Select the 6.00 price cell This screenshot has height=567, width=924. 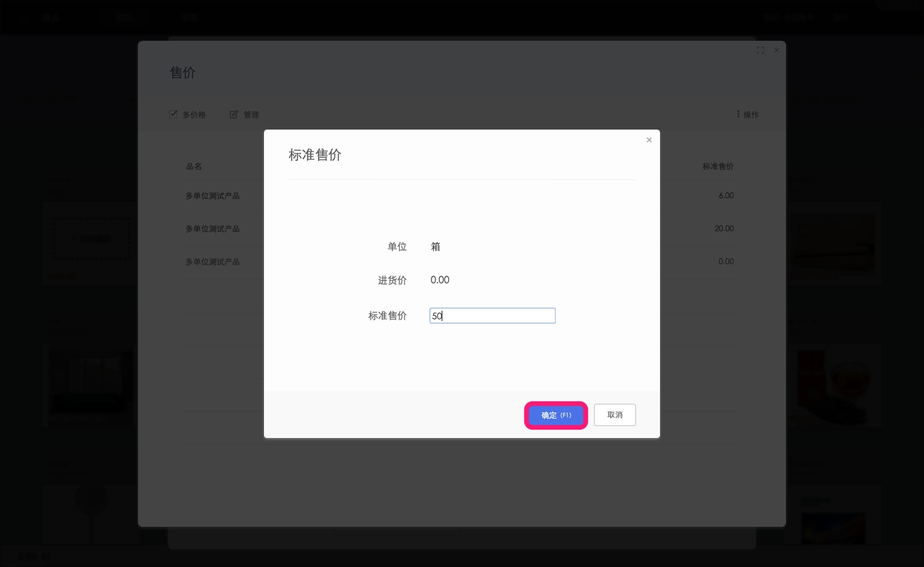coord(726,196)
